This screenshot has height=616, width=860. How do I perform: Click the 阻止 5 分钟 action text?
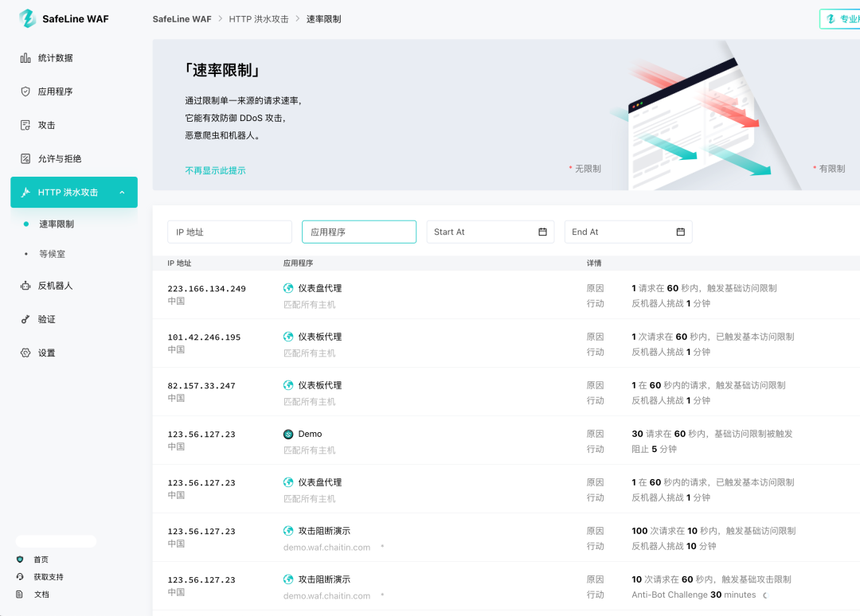(654, 450)
